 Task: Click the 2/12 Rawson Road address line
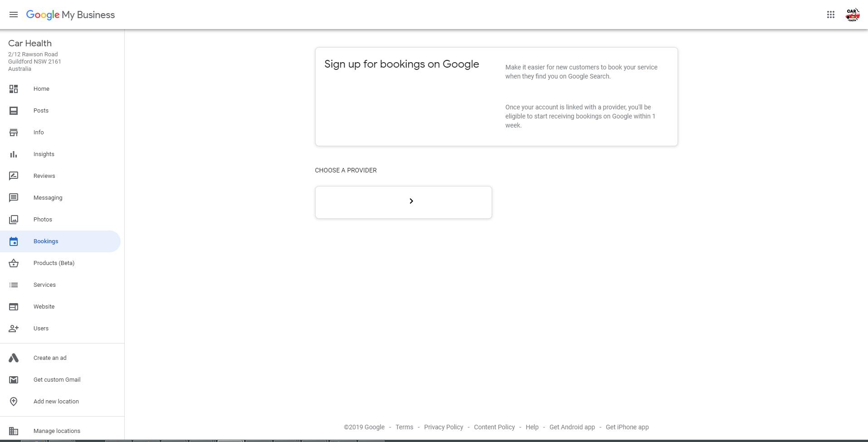33,54
